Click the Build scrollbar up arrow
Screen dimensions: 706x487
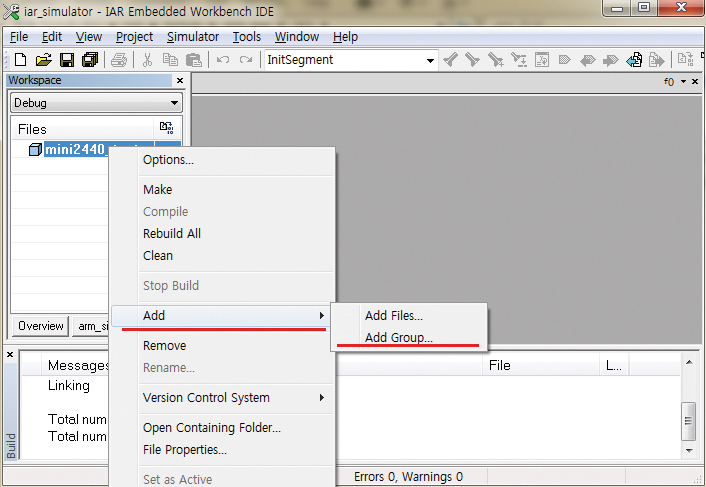pos(689,362)
